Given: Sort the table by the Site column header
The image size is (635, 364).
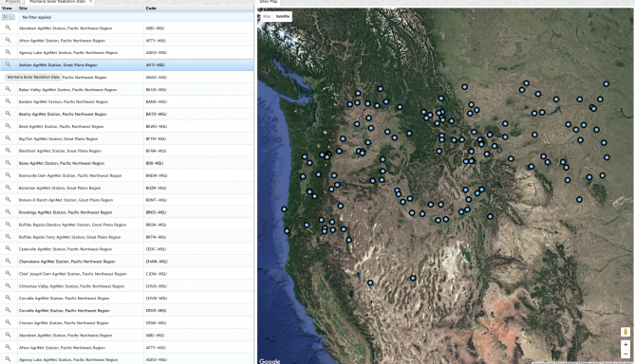Looking at the screenshot, I should tap(81, 9).
